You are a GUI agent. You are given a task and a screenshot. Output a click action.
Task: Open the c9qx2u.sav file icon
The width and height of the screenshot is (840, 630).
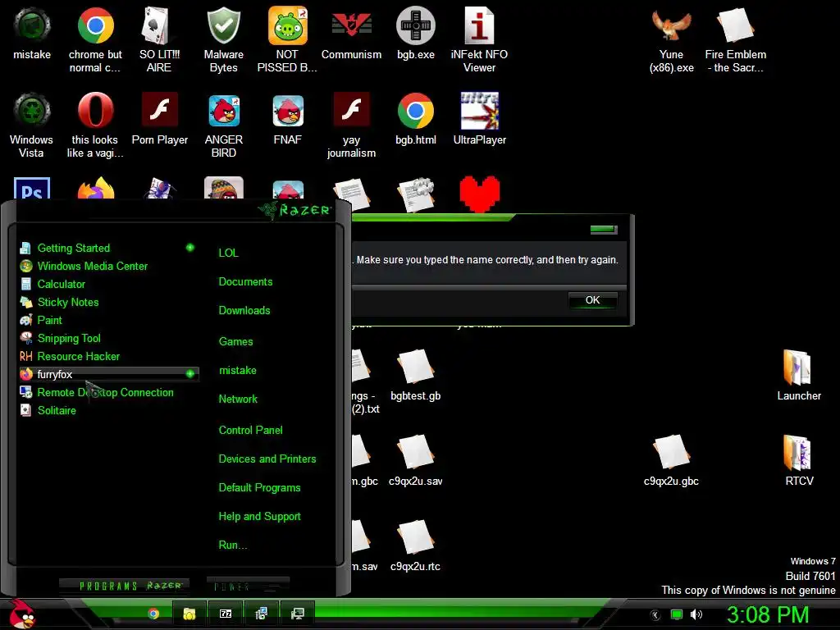pos(415,453)
